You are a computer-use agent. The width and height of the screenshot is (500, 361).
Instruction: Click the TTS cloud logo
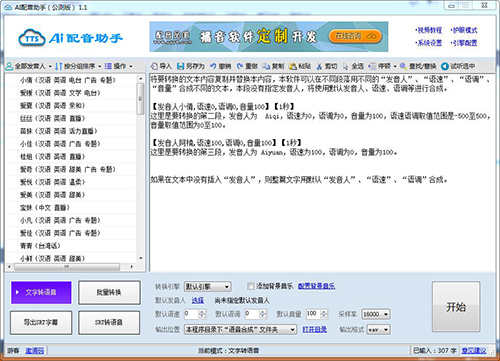32,38
